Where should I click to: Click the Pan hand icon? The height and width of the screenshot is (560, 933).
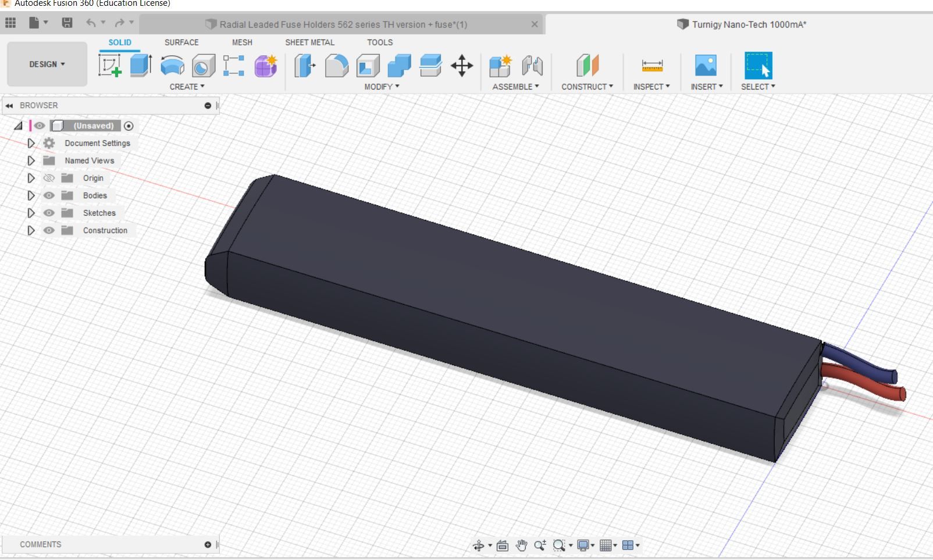(x=521, y=545)
